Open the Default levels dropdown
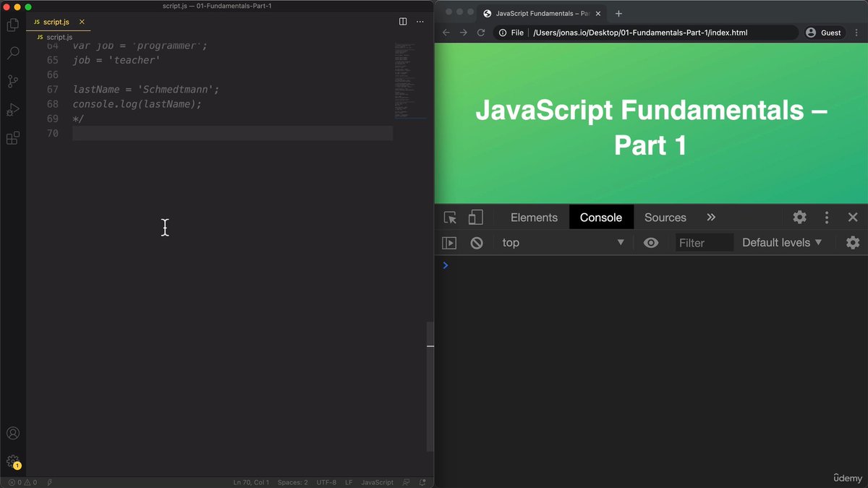Image resolution: width=868 pixels, height=488 pixels. (x=782, y=243)
